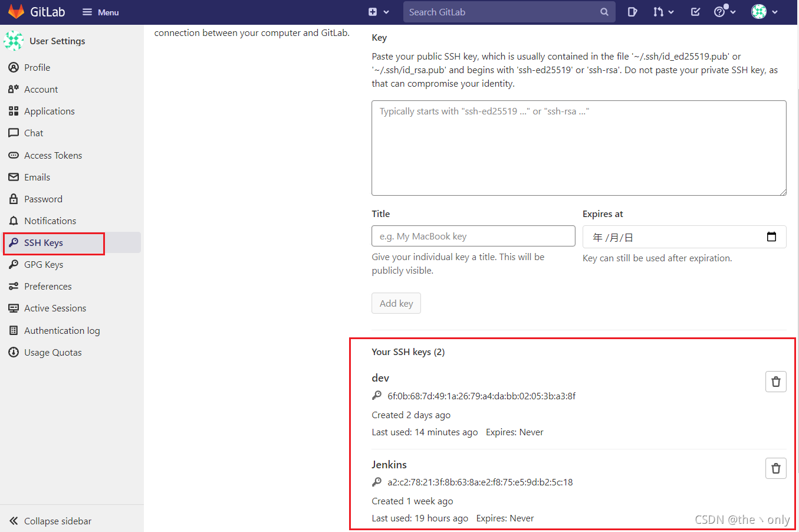Screen dimensions: 799x532
Task: Click the "Created 1 week ago" text
Action: (412, 501)
